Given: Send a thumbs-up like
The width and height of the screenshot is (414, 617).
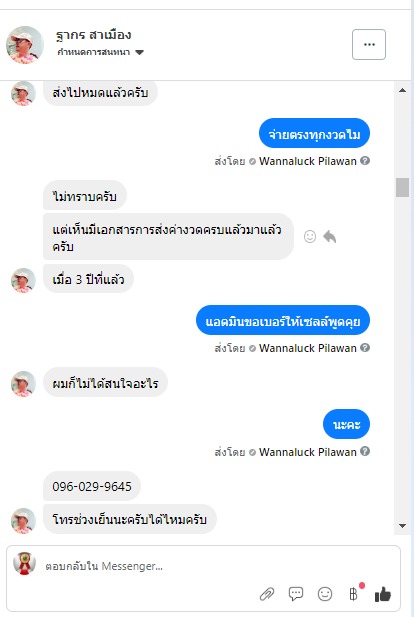Looking at the screenshot, I should click(383, 594).
